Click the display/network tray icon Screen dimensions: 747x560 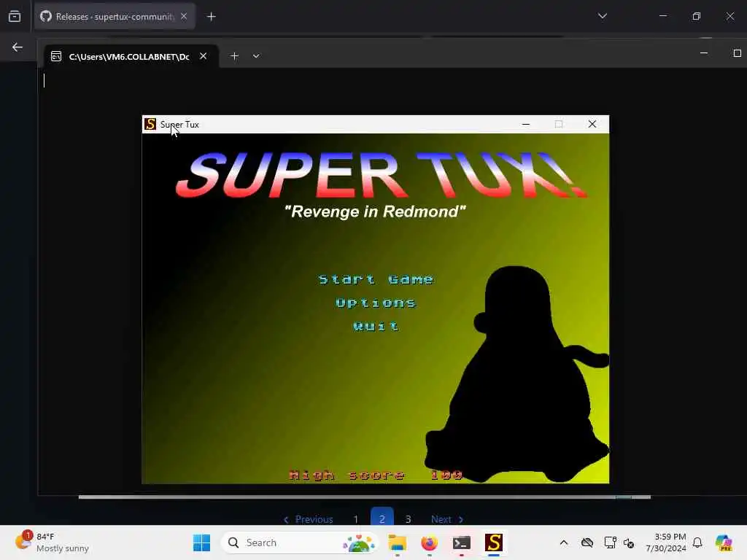611,542
